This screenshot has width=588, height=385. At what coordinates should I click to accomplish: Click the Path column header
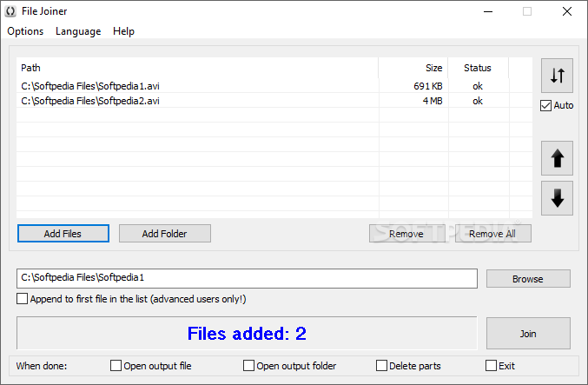click(197, 68)
